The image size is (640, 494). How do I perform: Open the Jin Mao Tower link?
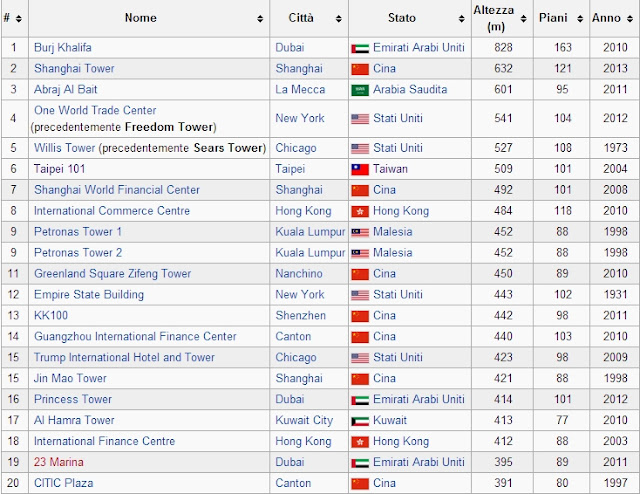click(x=70, y=378)
